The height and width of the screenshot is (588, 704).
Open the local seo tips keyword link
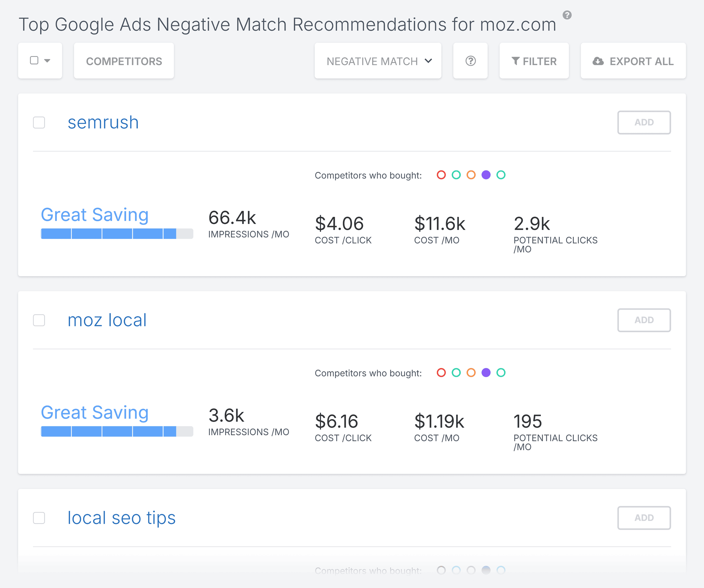[121, 518]
